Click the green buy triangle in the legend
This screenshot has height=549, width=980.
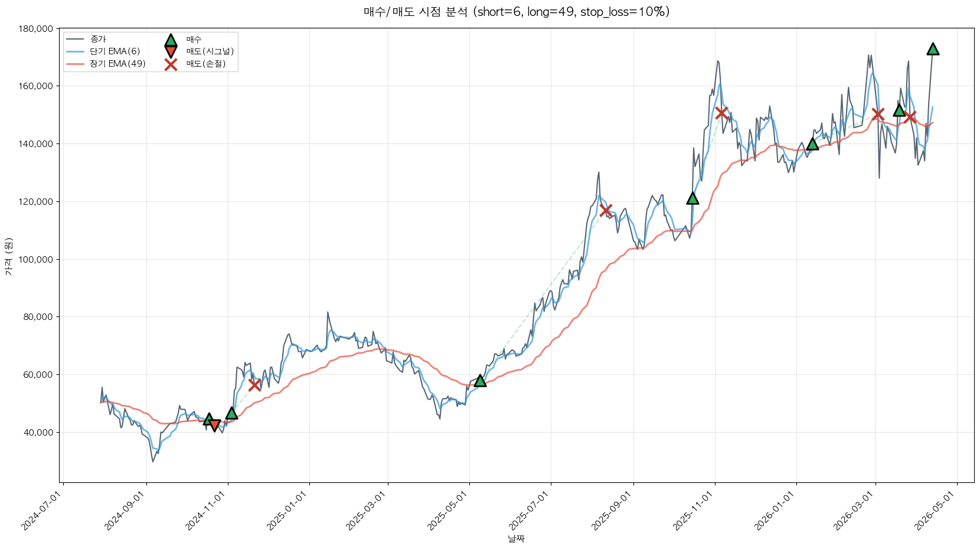point(171,40)
